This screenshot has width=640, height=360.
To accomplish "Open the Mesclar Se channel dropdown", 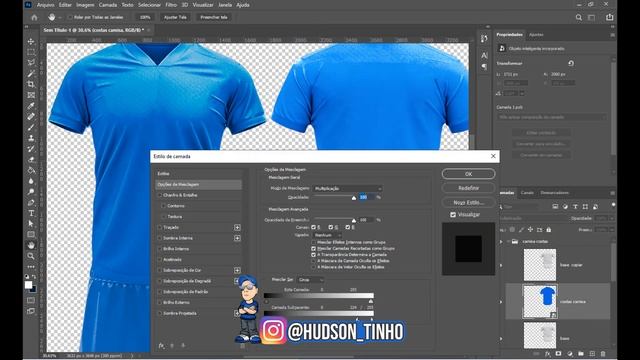I will point(311,280).
